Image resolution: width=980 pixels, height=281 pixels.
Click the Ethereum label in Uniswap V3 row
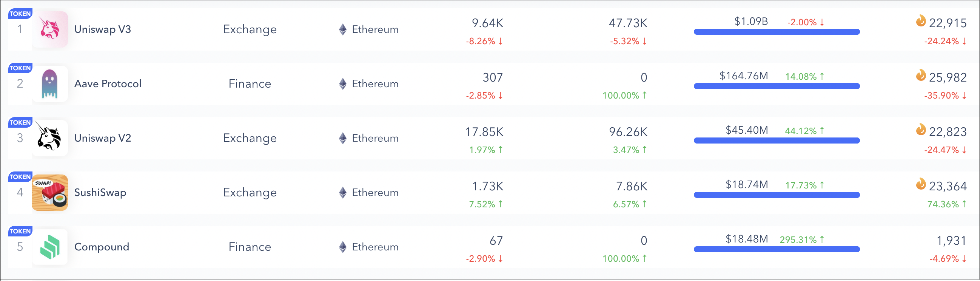coord(375,29)
